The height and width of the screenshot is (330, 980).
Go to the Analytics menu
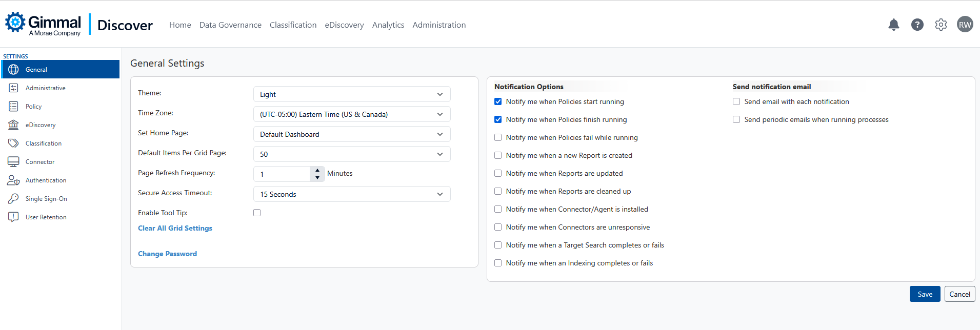tap(388, 25)
